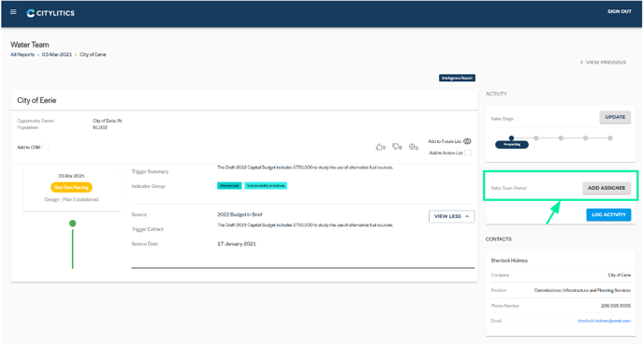Open the 03-Mar-2021 breadcrumb
The height and width of the screenshot is (347, 644).
(x=57, y=54)
